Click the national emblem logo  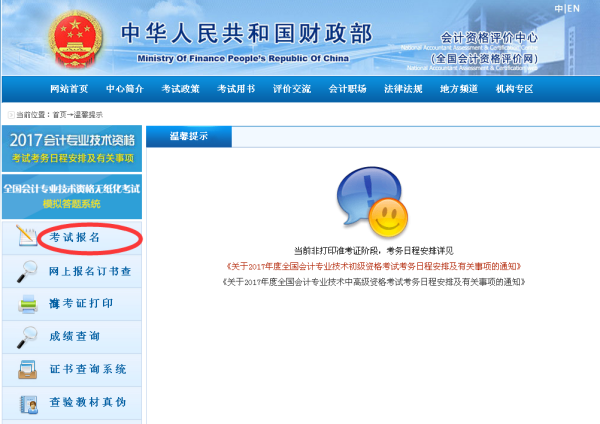click(x=75, y=39)
